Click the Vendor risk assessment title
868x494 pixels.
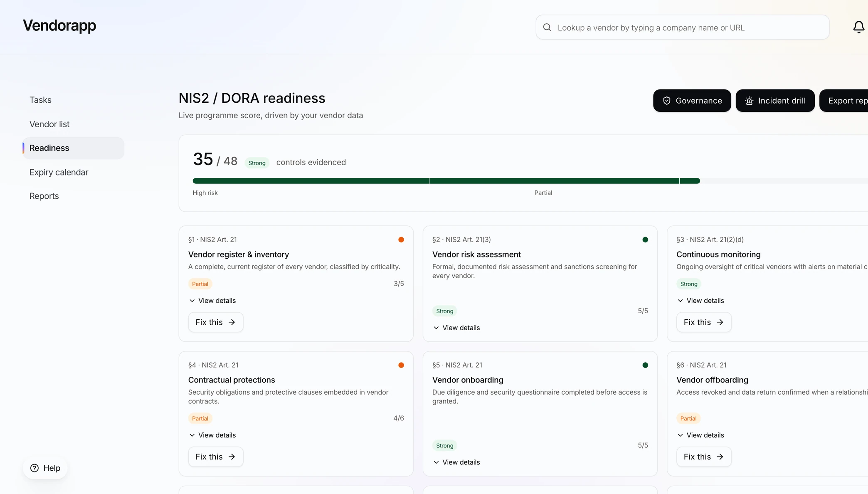click(x=476, y=254)
